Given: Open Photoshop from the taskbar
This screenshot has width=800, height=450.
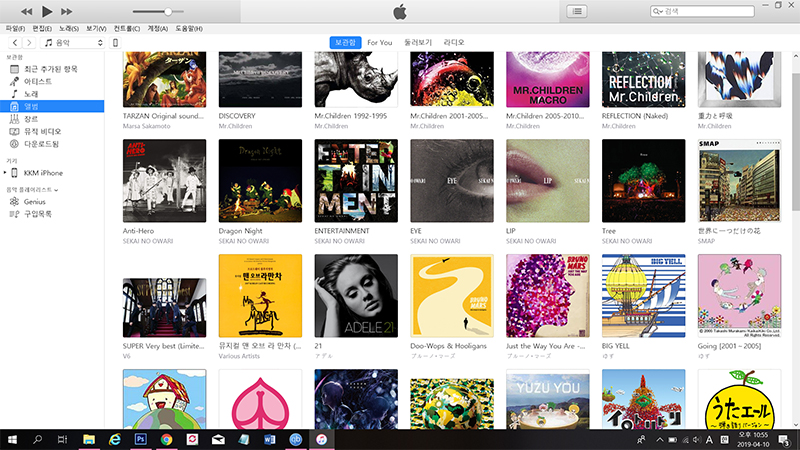Looking at the screenshot, I should (140, 439).
